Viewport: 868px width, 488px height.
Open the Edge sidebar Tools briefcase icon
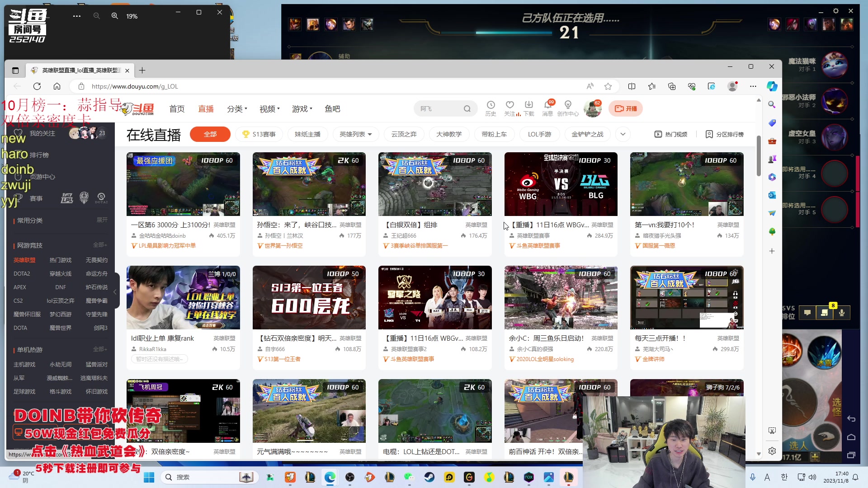(x=772, y=141)
